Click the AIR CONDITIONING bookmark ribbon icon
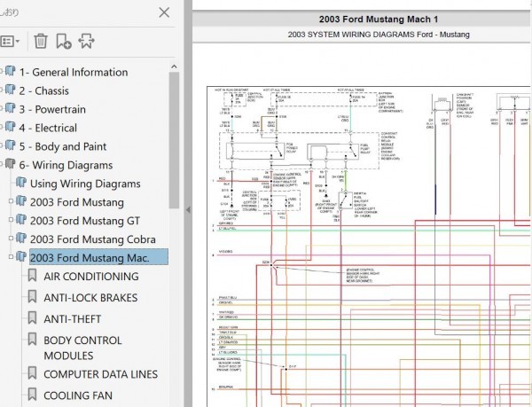 click(x=32, y=275)
